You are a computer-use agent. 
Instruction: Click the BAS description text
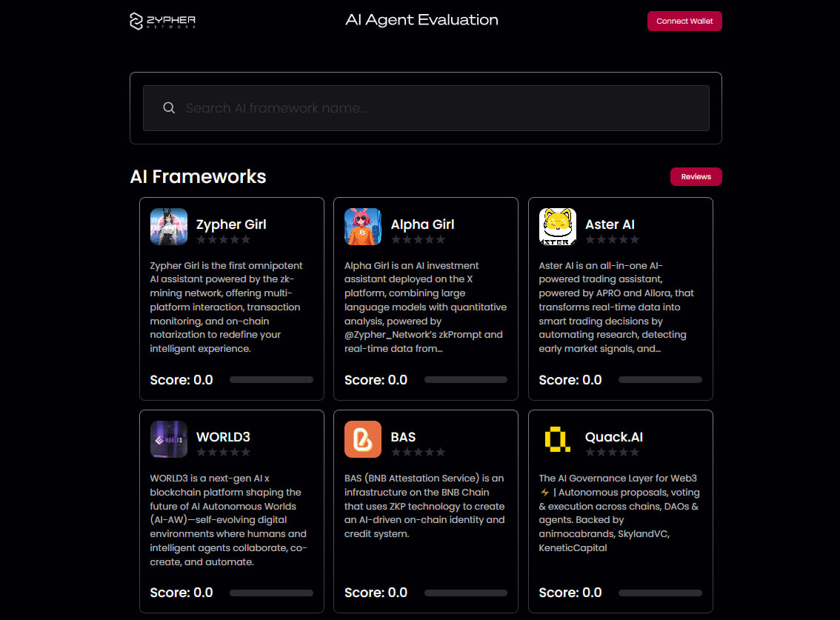point(424,506)
